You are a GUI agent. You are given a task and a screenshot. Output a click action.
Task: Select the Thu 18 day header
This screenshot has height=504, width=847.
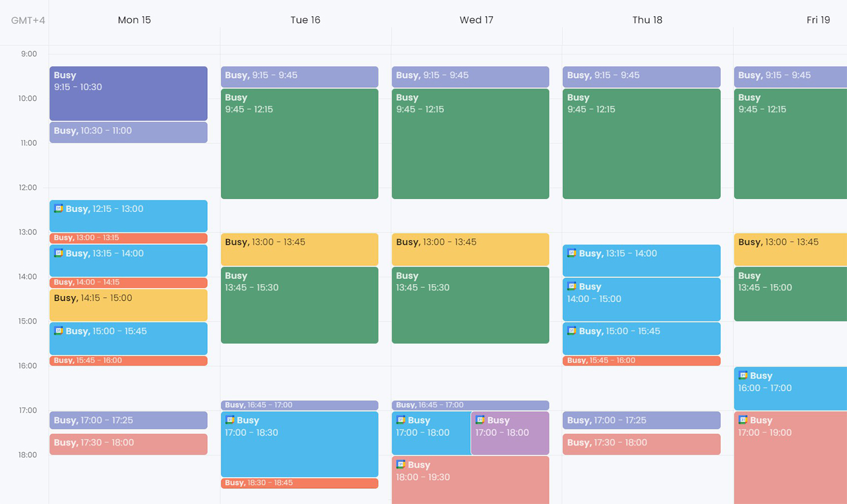click(648, 20)
